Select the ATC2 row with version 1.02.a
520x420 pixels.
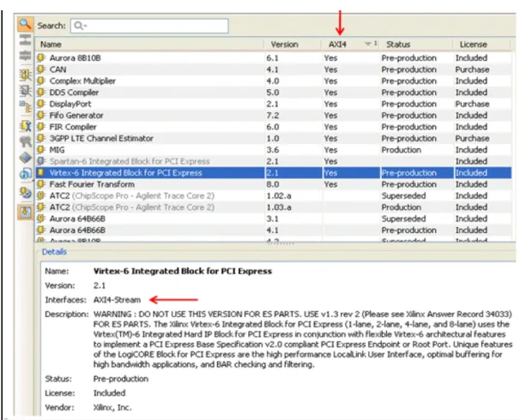click(274, 195)
